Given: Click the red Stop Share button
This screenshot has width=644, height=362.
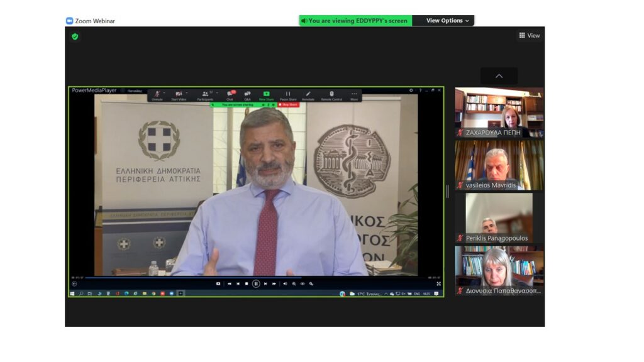Looking at the screenshot, I should click(x=288, y=104).
